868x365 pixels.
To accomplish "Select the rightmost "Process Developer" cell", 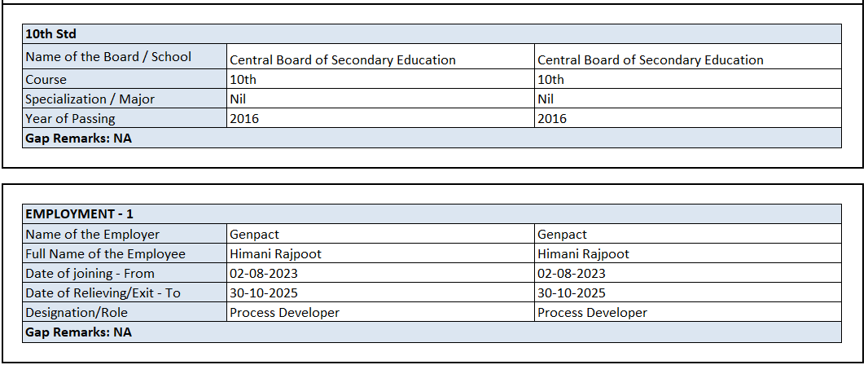I will [x=592, y=313].
